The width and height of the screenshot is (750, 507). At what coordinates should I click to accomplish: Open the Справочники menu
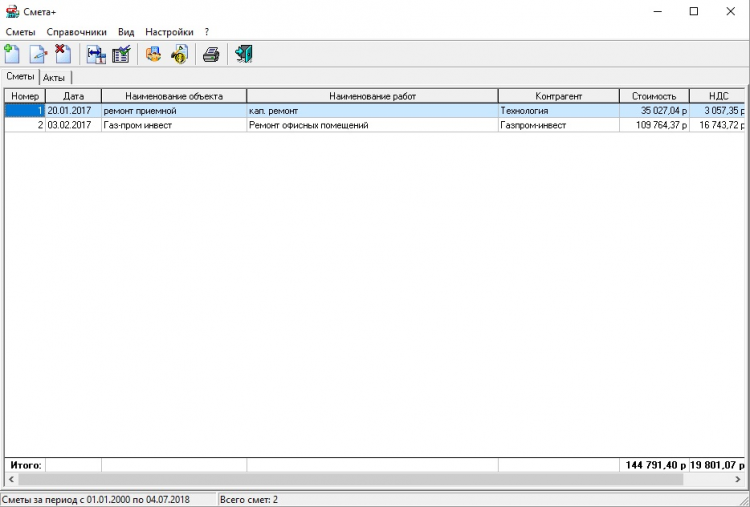coord(77,32)
